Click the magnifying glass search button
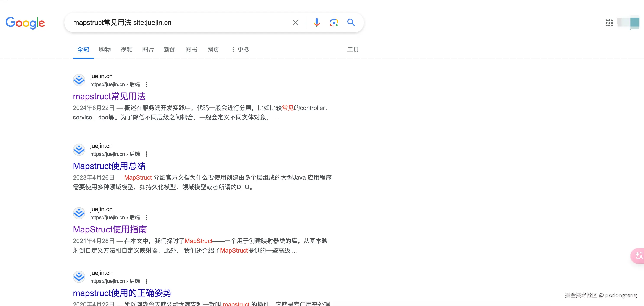This screenshot has height=306, width=644. [351, 23]
